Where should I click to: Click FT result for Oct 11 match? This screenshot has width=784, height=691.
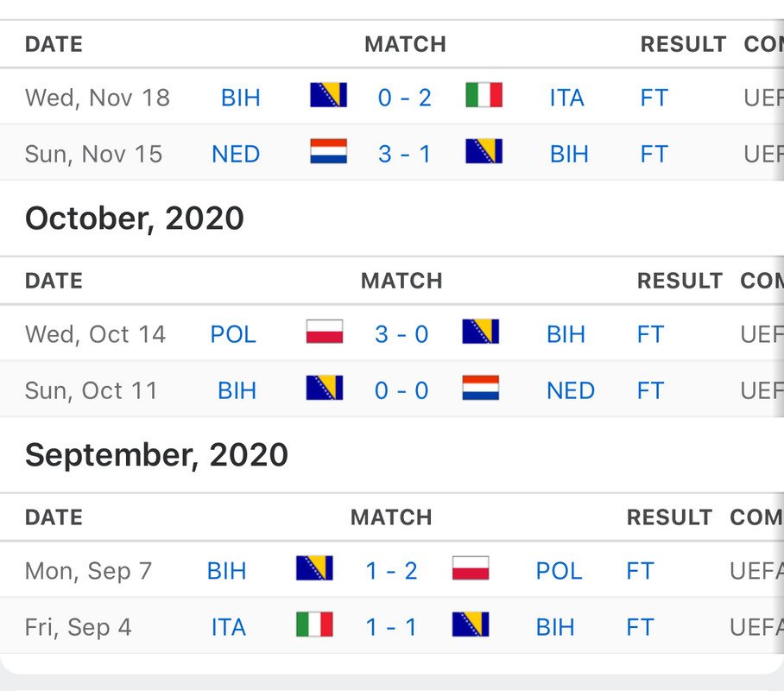650,390
